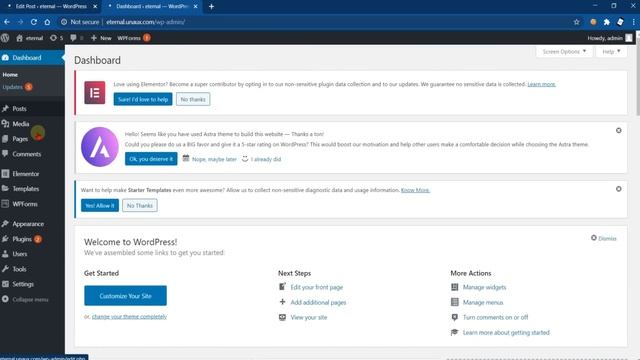Screen dimensions: 640x360
Task: Dismiss the Welcome to WordPress panel
Action: coord(604,238)
